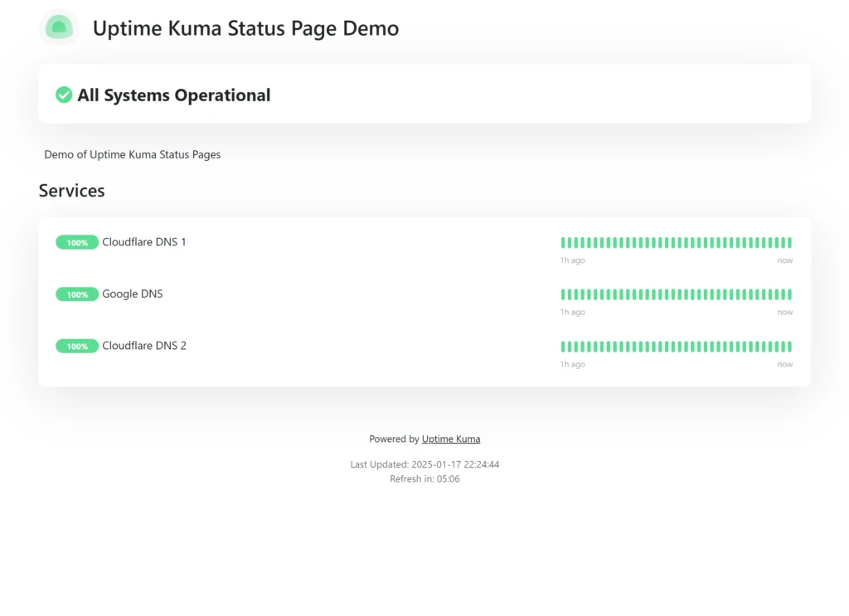Click the 100% badge for Google DNS
849x616 pixels.
[x=77, y=294]
